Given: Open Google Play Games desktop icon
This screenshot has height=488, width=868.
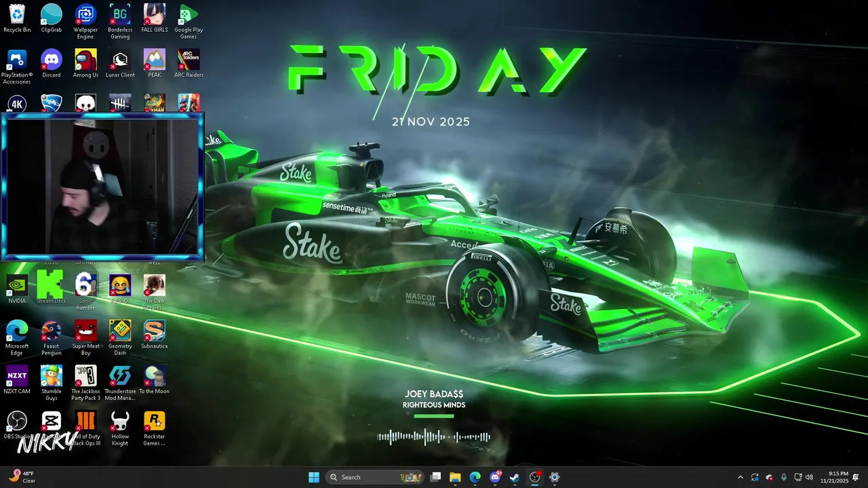Looking at the screenshot, I should [x=189, y=22].
